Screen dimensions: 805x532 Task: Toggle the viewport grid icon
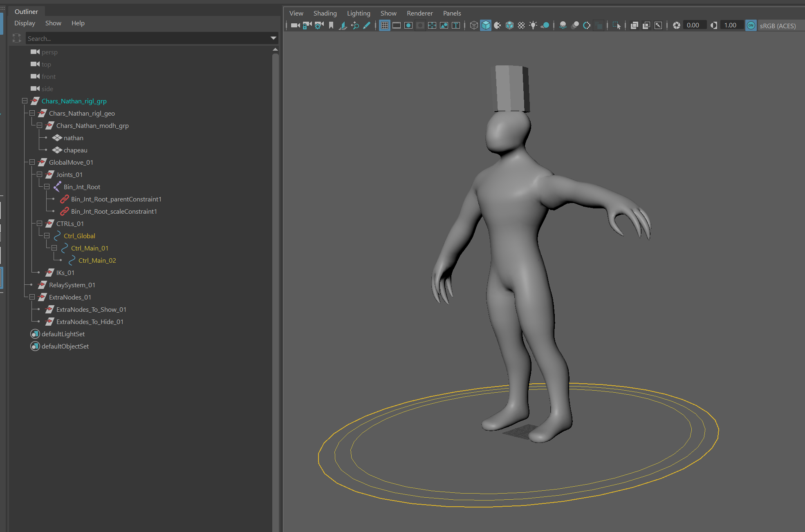385,25
